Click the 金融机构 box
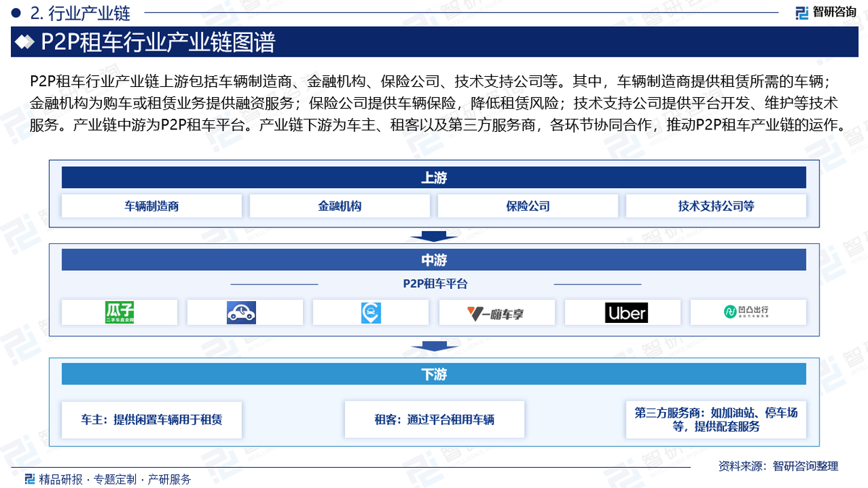The image size is (868, 488). click(x=340, y=206)
